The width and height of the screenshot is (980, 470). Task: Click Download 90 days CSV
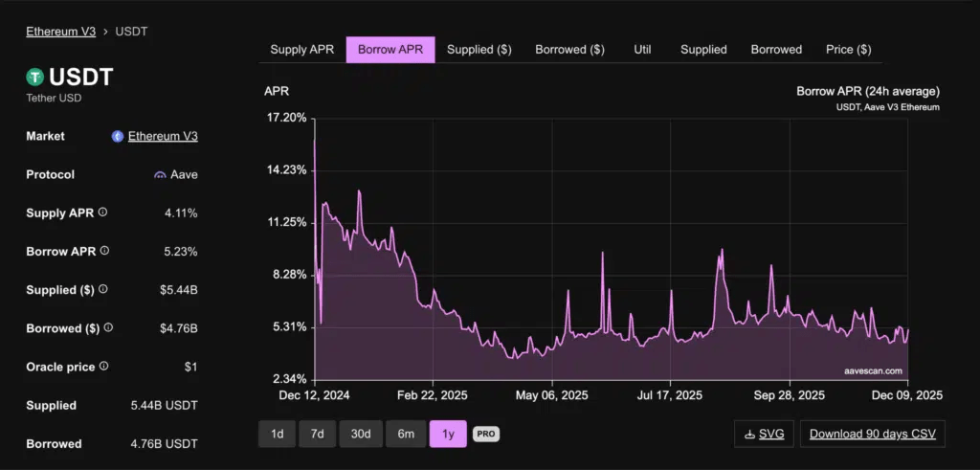point(873,434)
